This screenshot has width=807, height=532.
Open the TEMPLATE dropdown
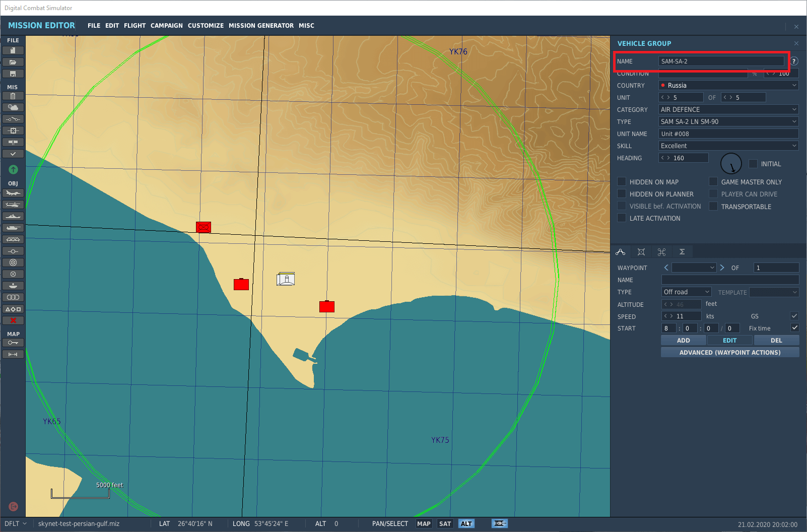(774, 292)
